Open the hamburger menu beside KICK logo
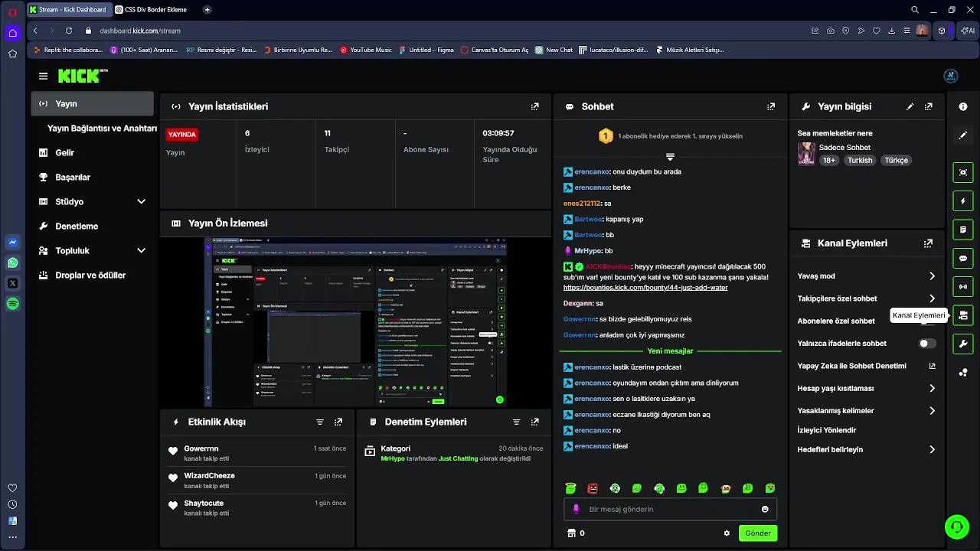This screenshot has height=551, width=980. 43,76
